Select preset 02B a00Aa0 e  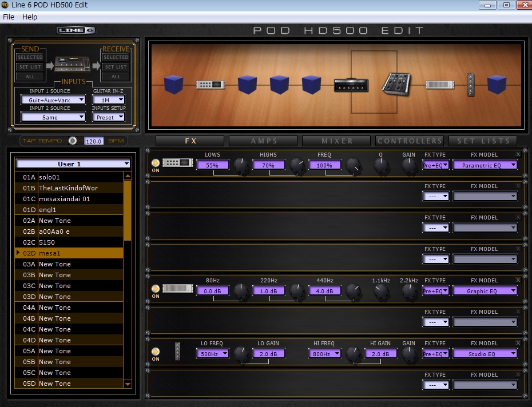[x=69, y=232]
